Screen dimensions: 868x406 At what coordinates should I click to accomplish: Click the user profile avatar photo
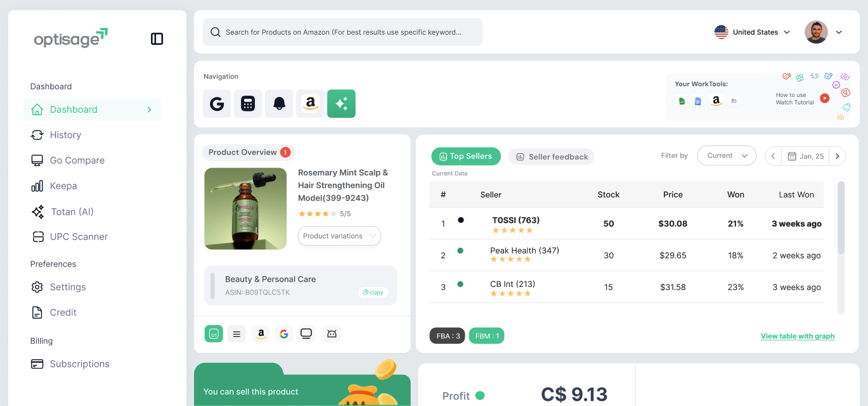(816, 32)
